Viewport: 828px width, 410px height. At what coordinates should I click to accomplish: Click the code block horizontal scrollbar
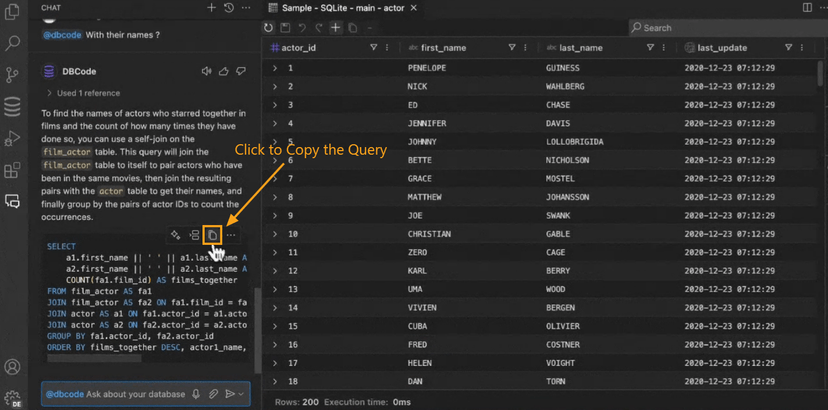pyautogui.click(x=94, y=359)
